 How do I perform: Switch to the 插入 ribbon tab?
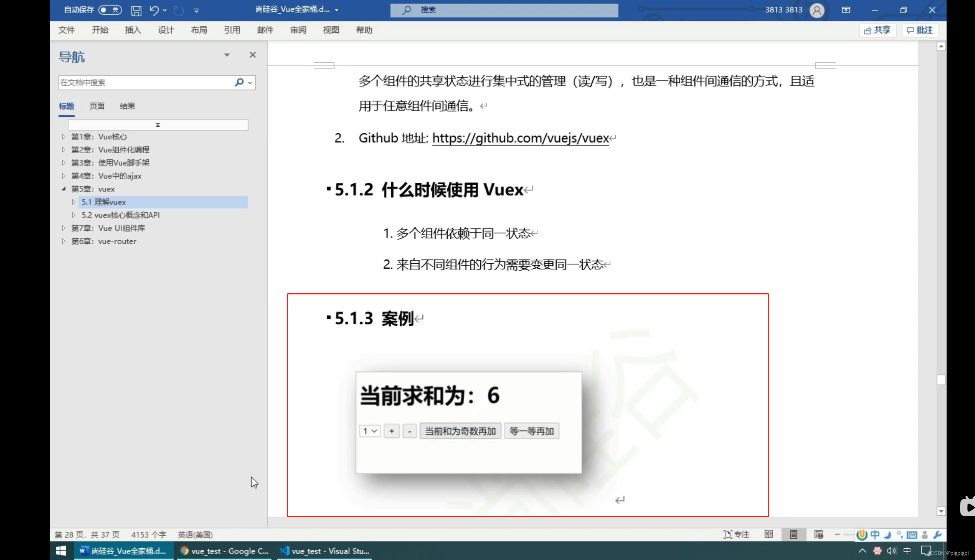(133, 30)
